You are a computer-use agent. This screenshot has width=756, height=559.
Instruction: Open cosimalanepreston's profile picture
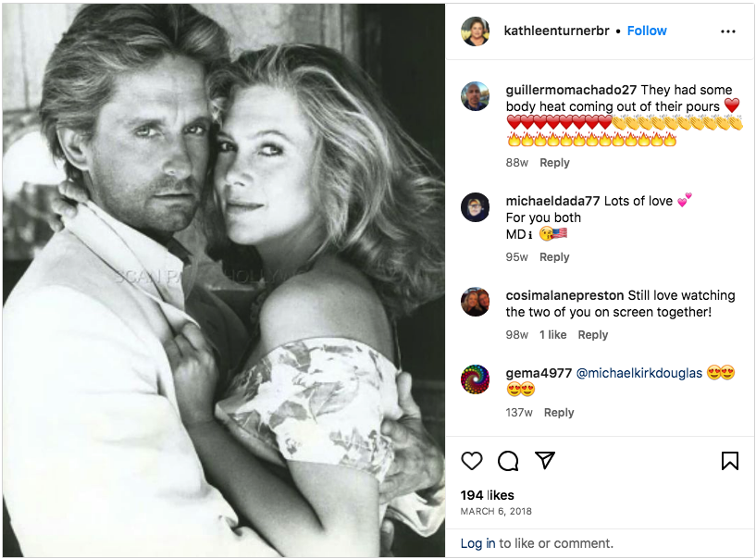tap(476, 302)
